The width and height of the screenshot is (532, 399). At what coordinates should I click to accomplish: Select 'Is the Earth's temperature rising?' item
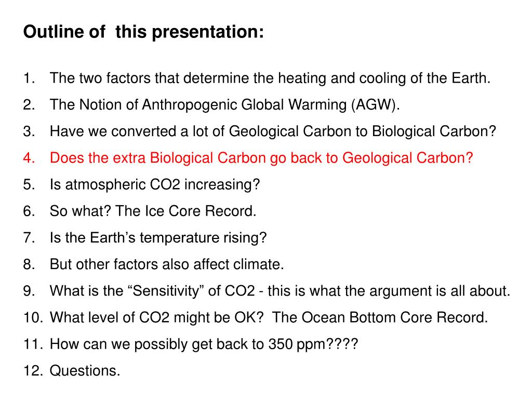pos(158,238)
